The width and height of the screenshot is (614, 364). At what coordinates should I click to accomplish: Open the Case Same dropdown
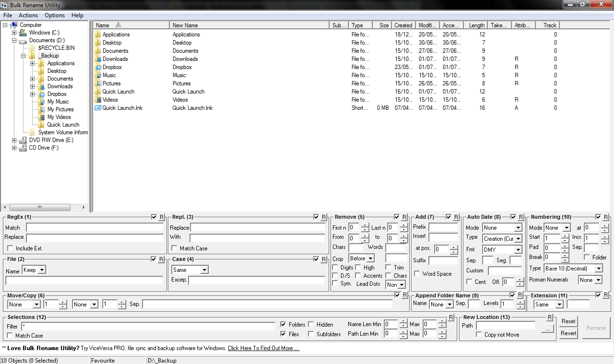click(x=190, y=270)
